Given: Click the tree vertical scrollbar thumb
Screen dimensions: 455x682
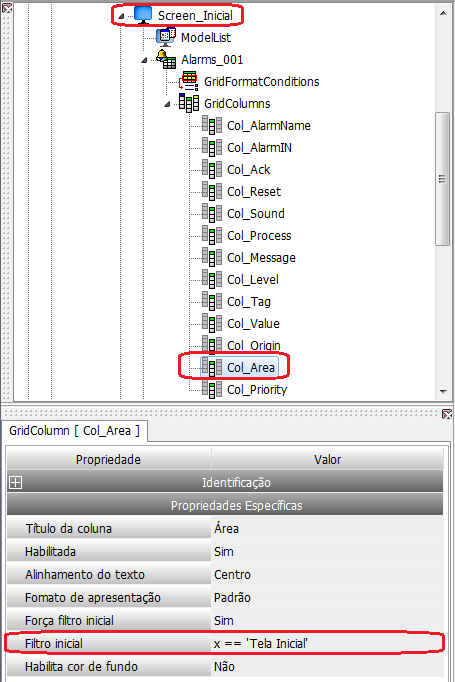Looking at the screenshot, I should coord(442,179).
